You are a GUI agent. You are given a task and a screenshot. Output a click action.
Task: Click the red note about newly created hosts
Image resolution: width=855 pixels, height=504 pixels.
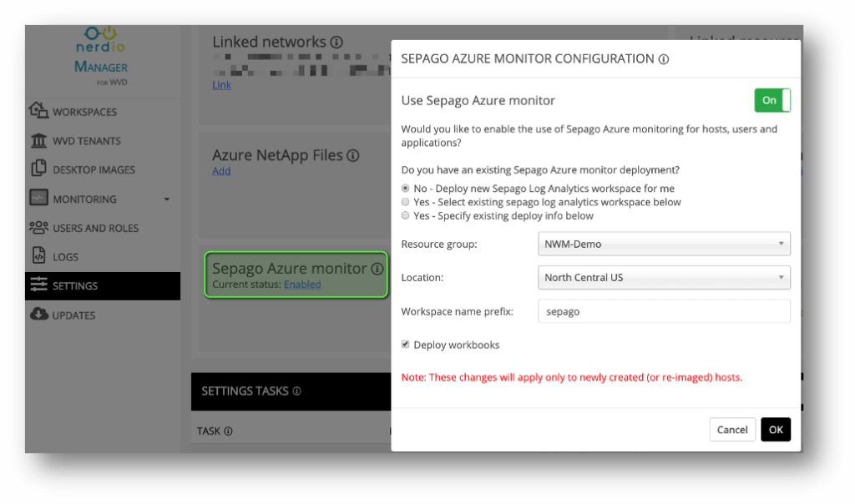point(571,377)
